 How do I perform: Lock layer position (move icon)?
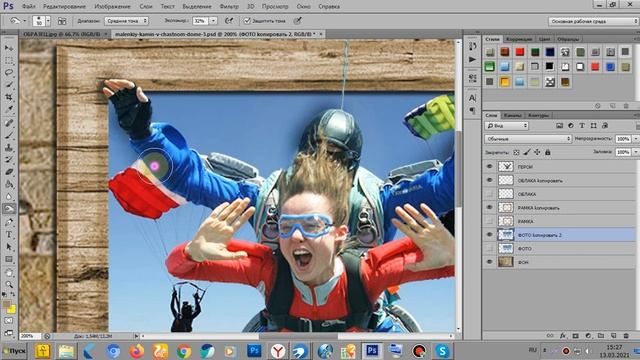[x=537, y=152]
